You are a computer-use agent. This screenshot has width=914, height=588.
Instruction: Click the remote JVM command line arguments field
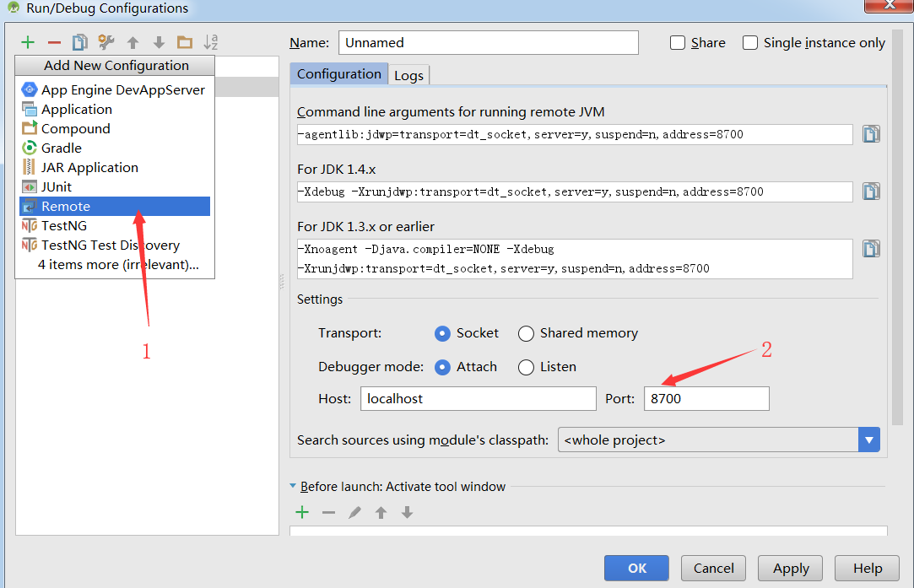575,134
